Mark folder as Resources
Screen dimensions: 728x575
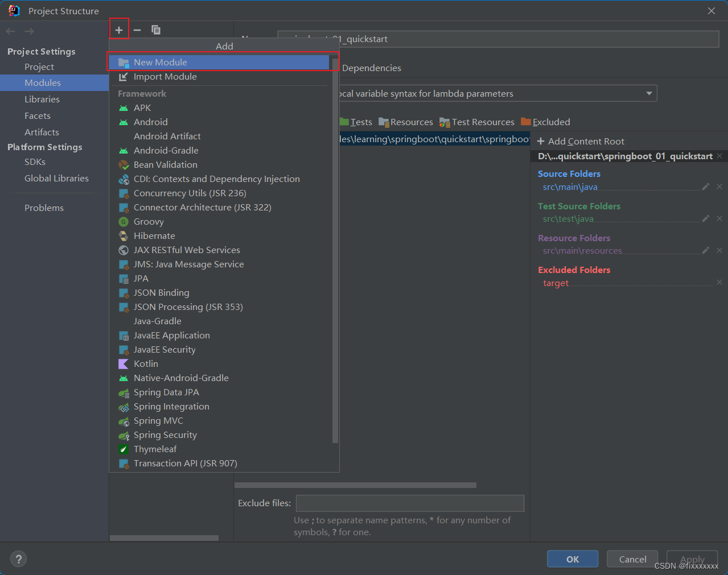pyautogui.click(x=406, y=122)
